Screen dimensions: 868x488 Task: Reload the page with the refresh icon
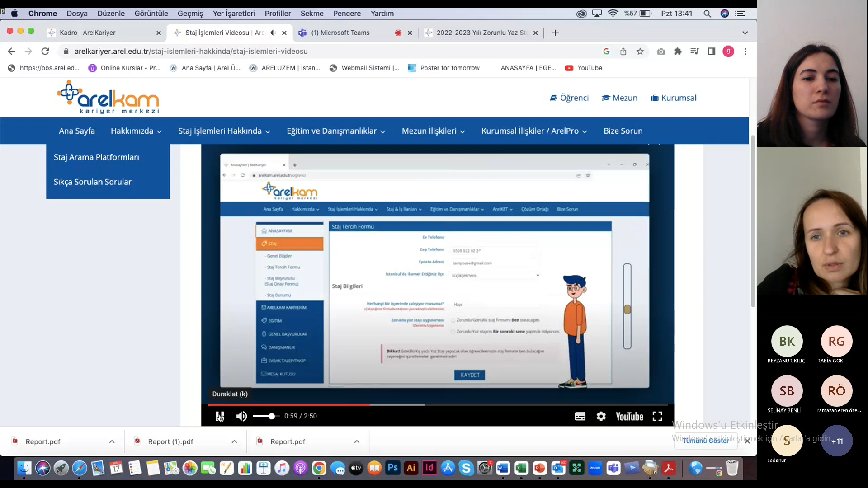pyautogui.click(x=45, y=52)
